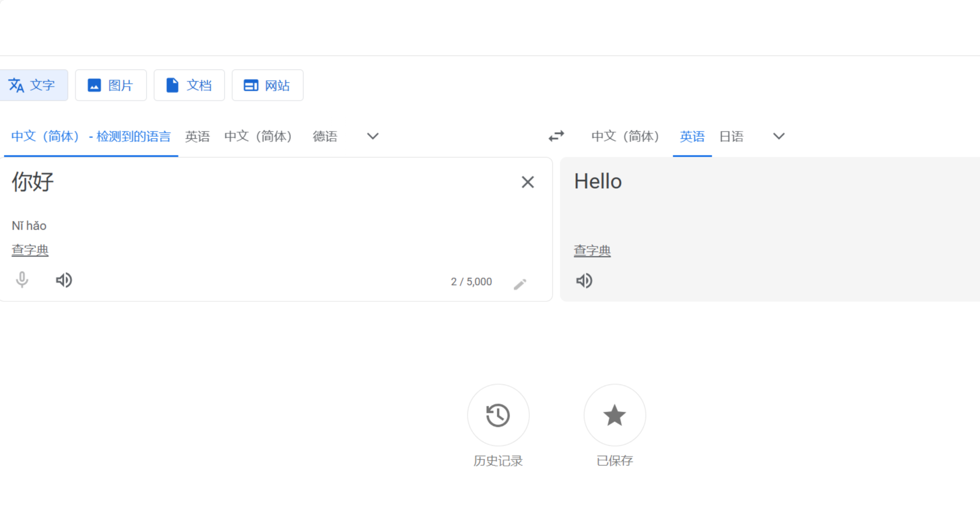
Task: Click the 2 / 5,000 character counter
Action: [471, 282]
